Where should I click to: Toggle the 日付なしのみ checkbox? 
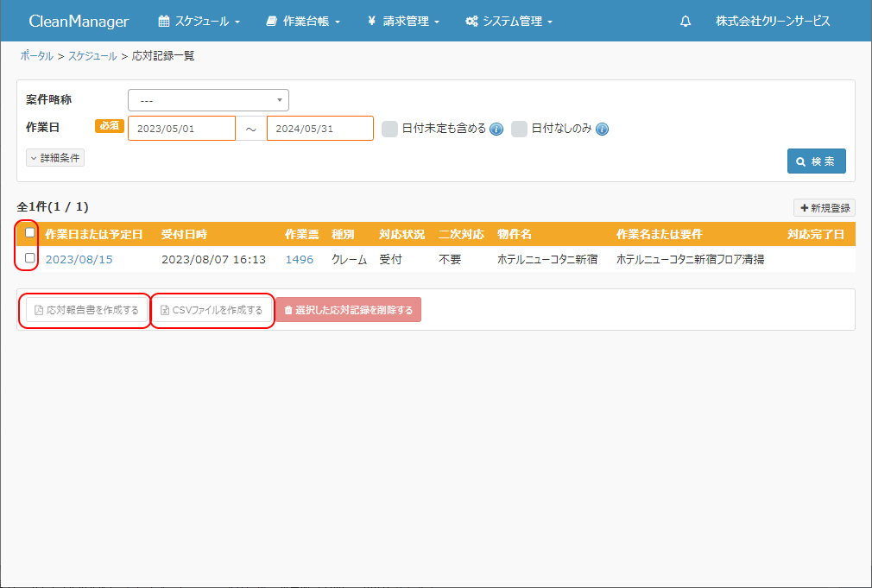point(519,129)
